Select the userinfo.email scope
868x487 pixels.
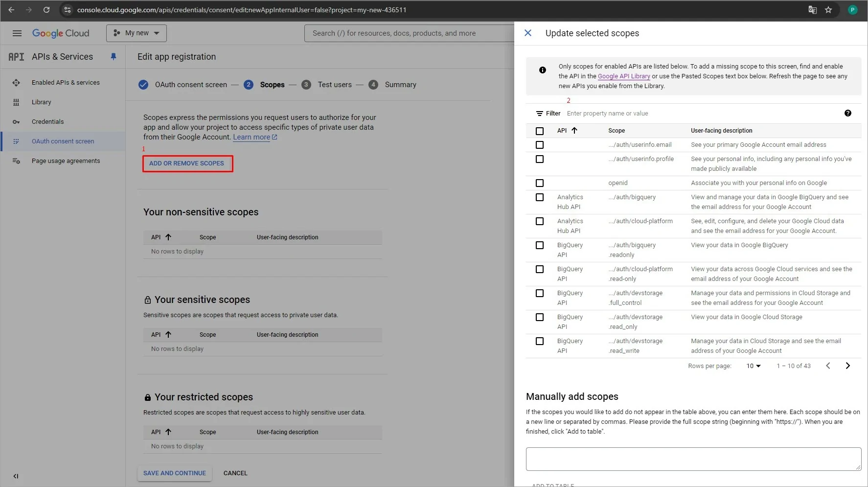(x=540, y=145)
